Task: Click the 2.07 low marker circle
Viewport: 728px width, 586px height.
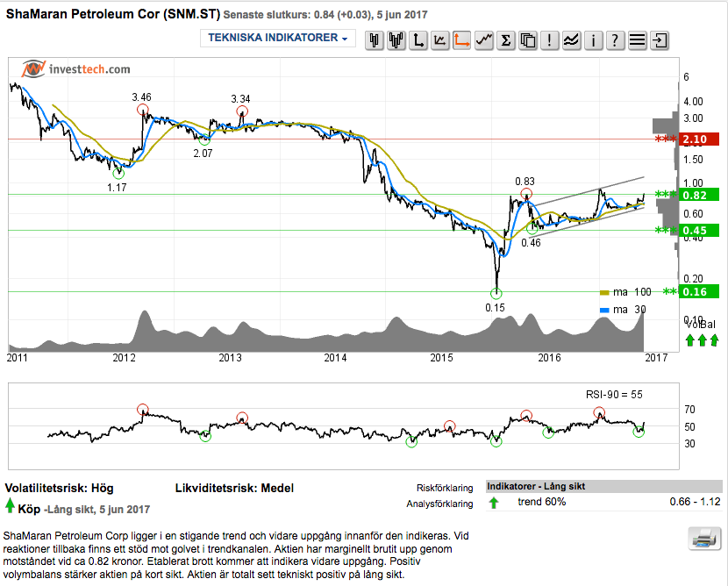Action: [204, 139]
